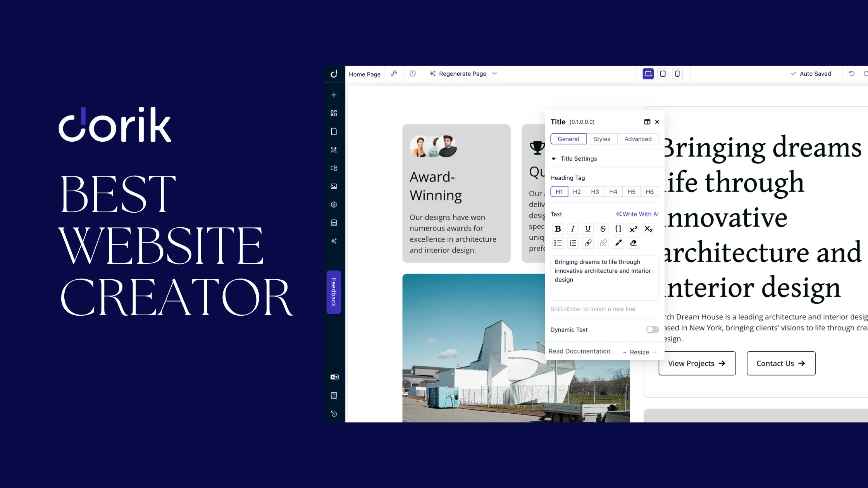Click the Underline formatting icon

pos(588,229)
